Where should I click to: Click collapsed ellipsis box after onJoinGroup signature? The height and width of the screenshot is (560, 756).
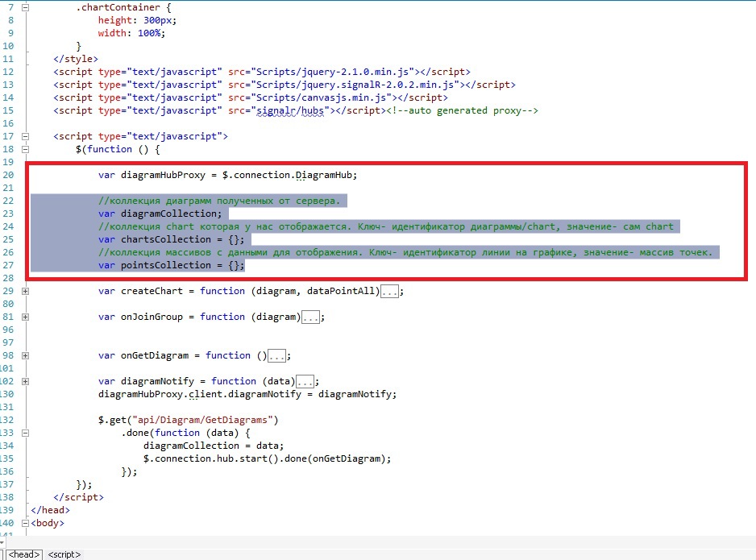click(x=310, y=317)
